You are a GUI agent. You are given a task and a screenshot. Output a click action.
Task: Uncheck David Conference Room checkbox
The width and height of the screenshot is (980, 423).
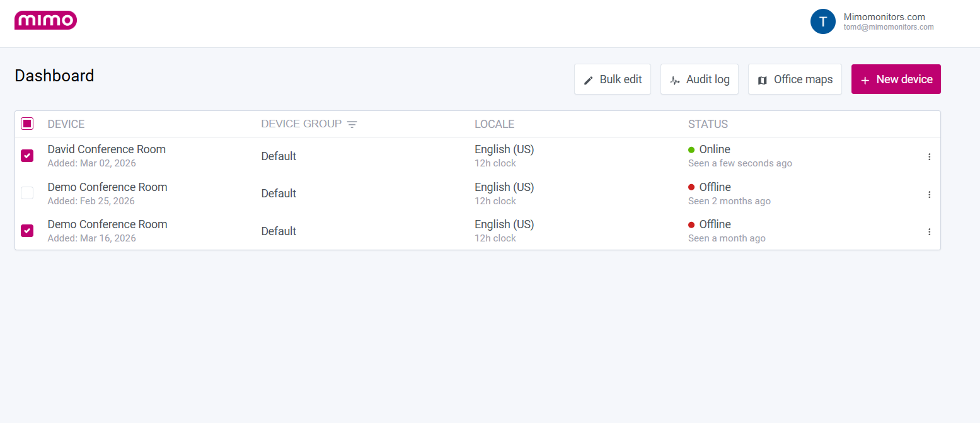click(27, 156)
